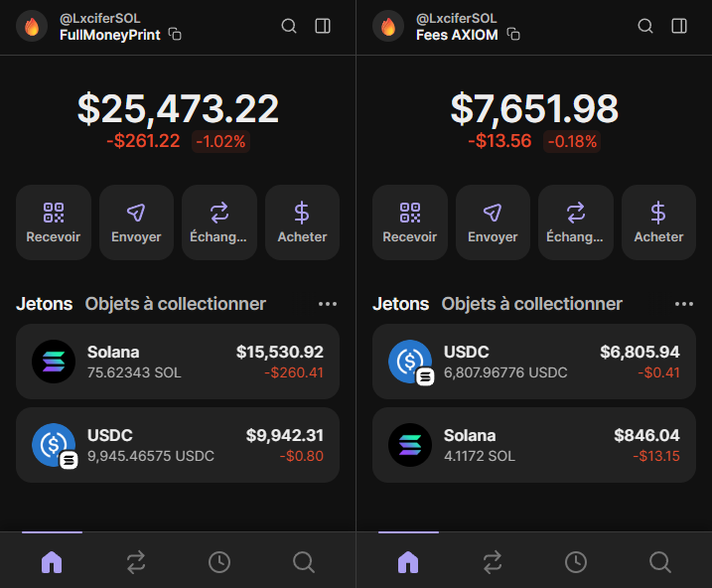Screen dimensions: 712x588
Task: Click Acheter in Fees AXIOM wallet
Action: point(658,222)
